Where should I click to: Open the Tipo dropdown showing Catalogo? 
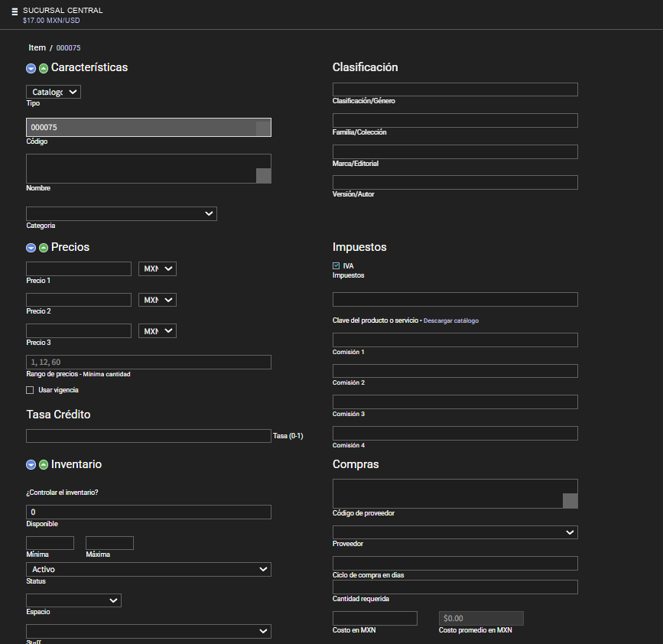click(54, 92)
